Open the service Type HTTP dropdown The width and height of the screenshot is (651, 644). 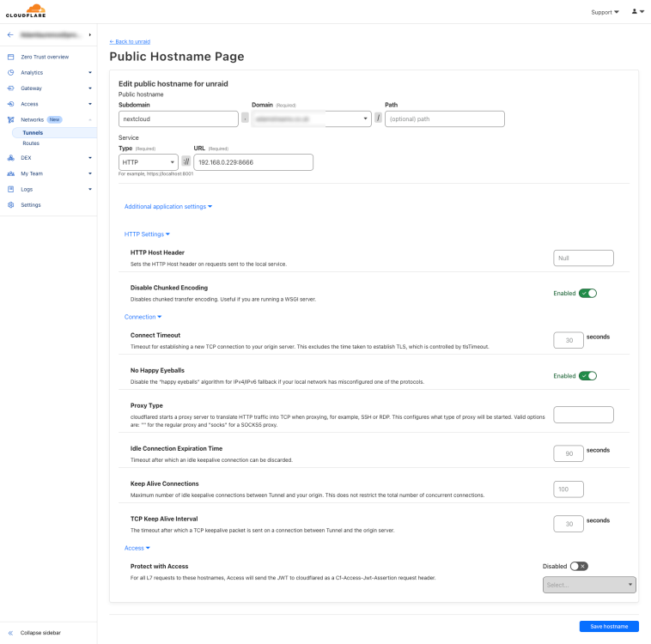tap(149, 162)
